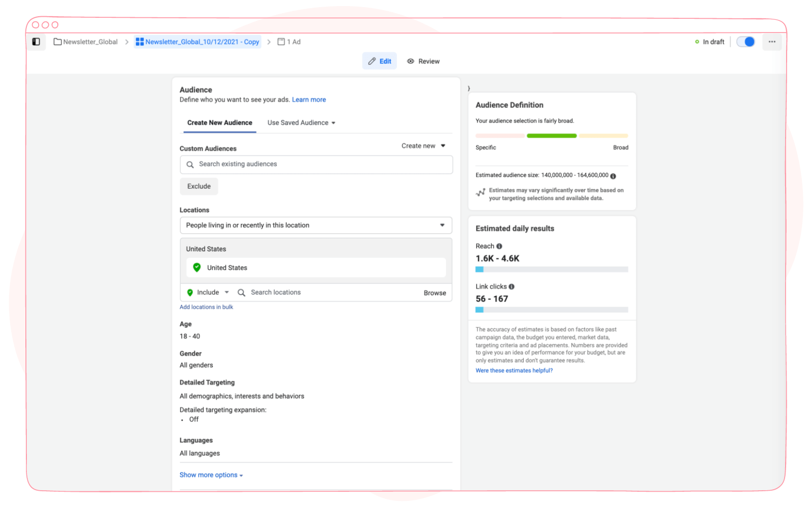The image size is (812, 508).
Task: Open the Add locations in bulk link
Action: click(206, 307)
